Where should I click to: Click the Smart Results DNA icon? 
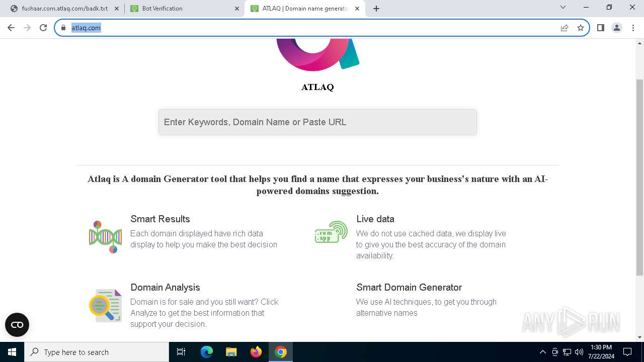point(105,236)
